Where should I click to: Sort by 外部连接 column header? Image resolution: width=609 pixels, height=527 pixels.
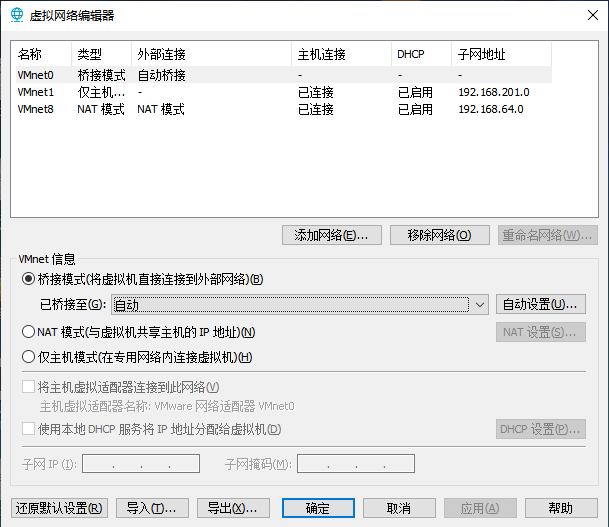211,54
